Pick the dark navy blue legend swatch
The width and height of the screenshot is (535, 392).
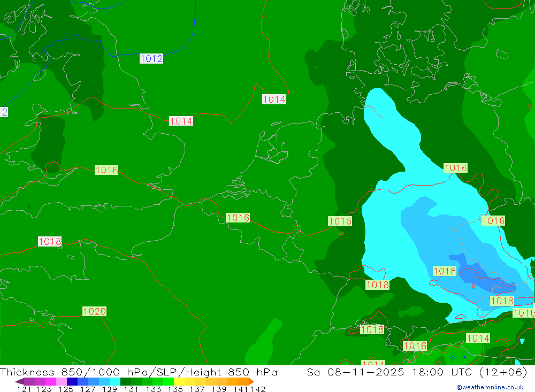point(72,381)
